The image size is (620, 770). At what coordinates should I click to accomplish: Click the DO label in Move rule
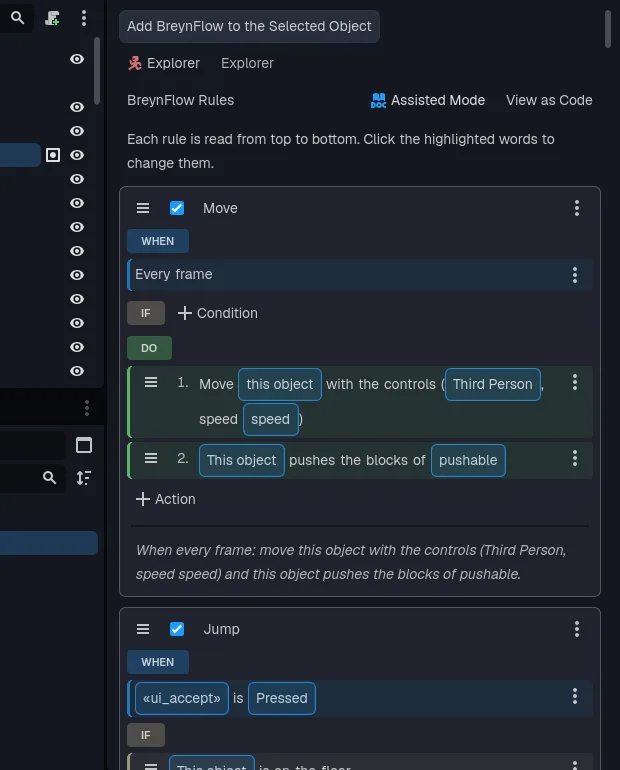pos(149,348)
